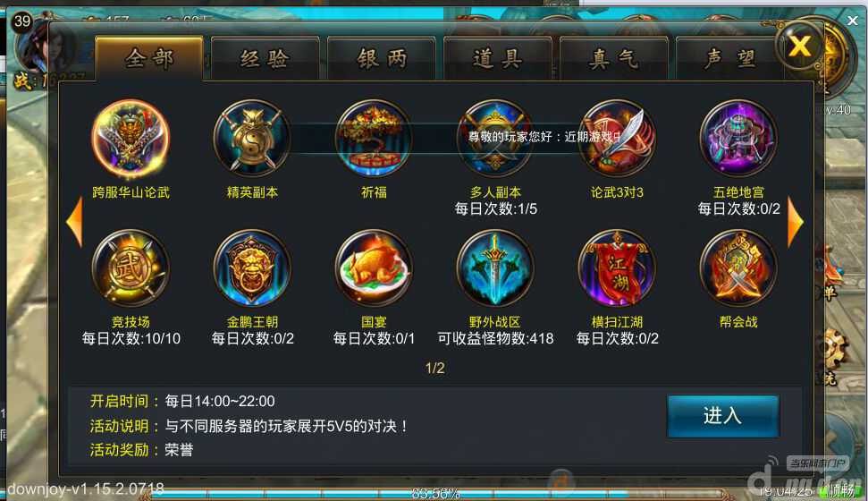868x501 pixels.
Task: Open the 横扫江湖 banner icon
Action: pos(617,268)
